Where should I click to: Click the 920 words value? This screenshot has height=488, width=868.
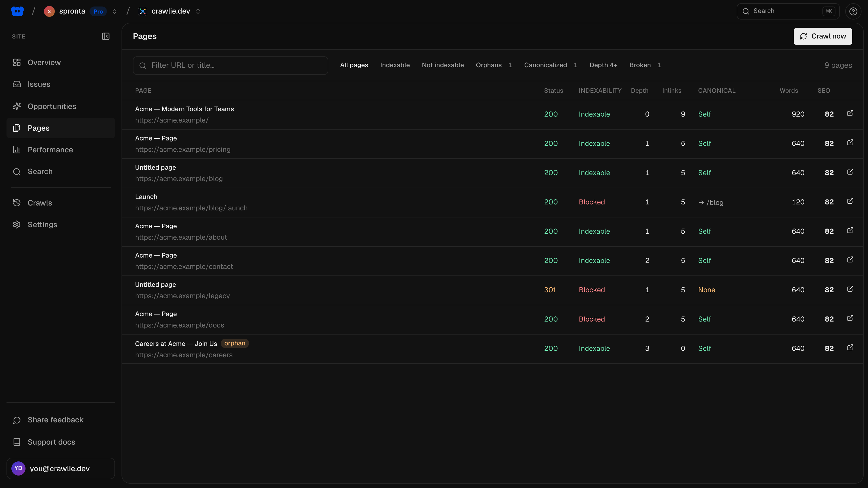click(798, 114)
